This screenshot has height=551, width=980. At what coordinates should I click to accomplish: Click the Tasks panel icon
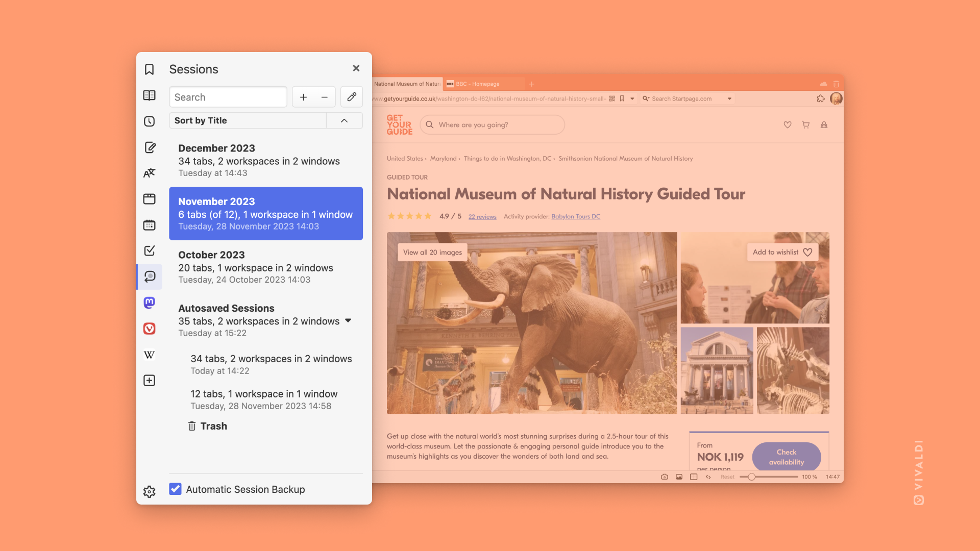click(150, 249)
